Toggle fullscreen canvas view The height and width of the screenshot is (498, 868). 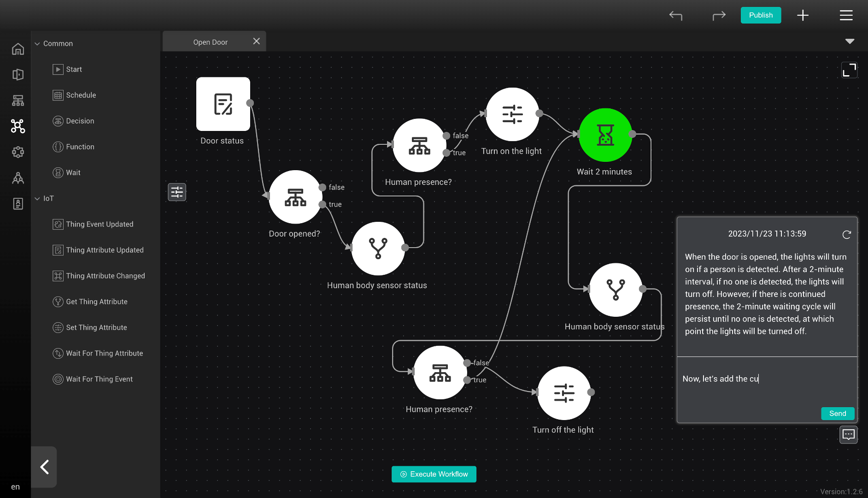(x=849, y=70)
